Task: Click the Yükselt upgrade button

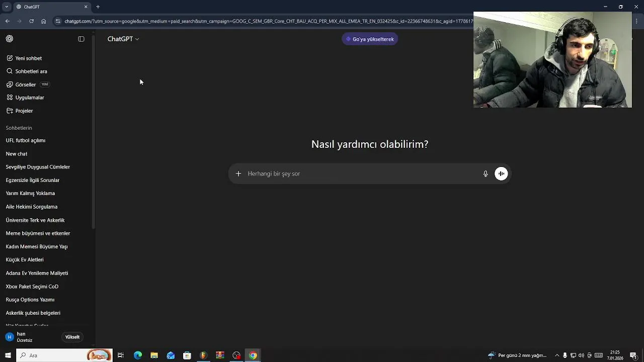Action: tap(72, 337)
